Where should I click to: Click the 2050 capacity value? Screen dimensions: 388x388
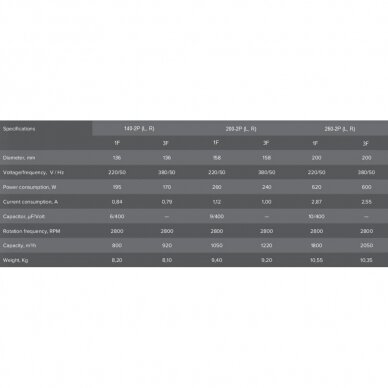click(x=366, y=245)
